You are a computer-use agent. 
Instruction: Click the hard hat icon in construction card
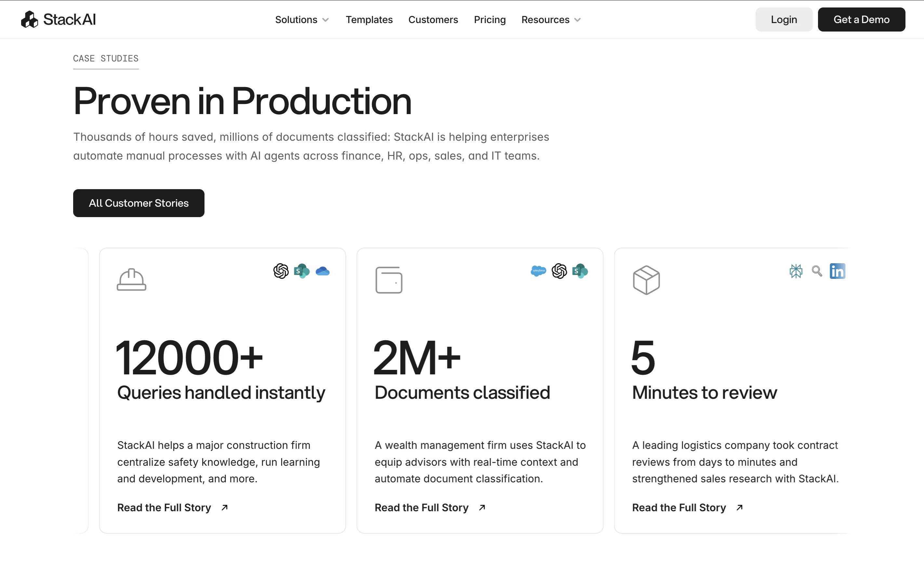click(x=131, y=279)
